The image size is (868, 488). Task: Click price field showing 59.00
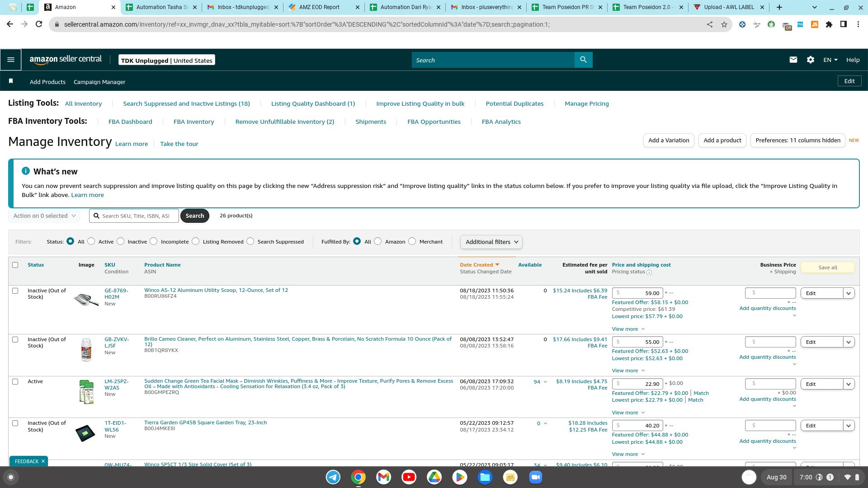(637, 293)
